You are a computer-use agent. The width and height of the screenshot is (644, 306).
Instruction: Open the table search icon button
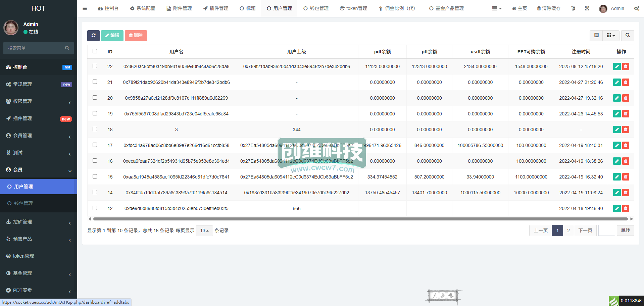click(x=628, y=35)
